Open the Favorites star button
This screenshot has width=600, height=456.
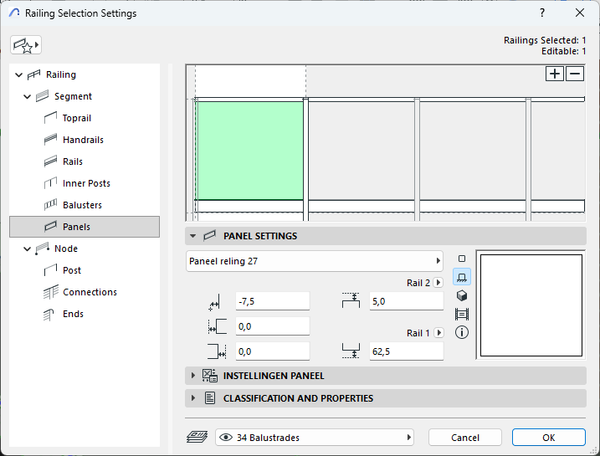tap(24, 45)
